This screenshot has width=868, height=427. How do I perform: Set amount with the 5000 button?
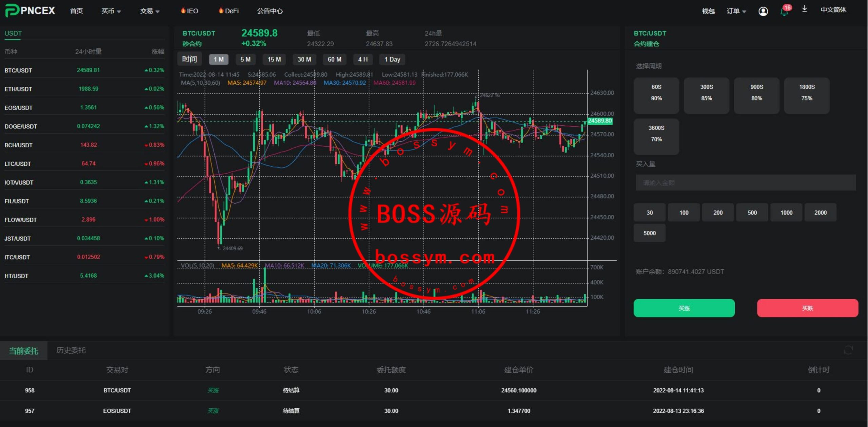[649, 233]
